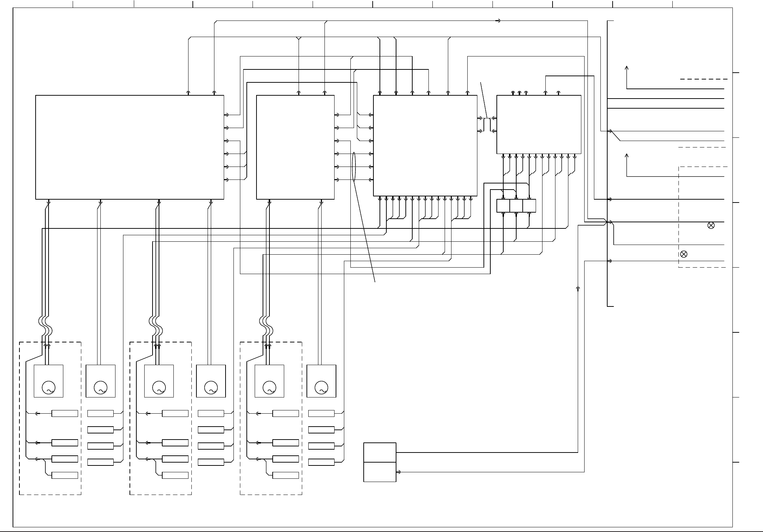The image size is (763, 532).
Task: Select the third large block with many bottom pins
Action: coord(425,146)
